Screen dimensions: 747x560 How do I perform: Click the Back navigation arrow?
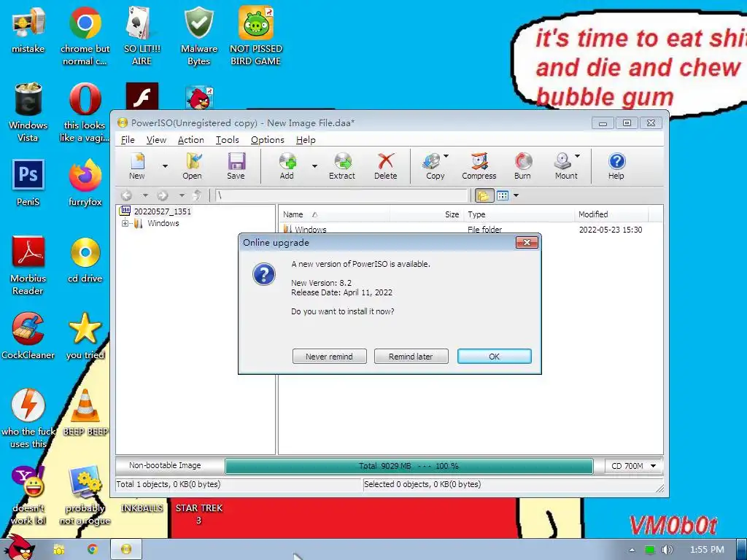127,195
